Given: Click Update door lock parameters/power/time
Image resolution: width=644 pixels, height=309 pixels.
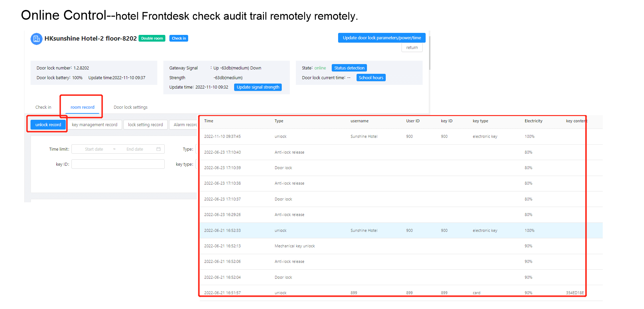Looking at the screenshot, I should click(381, 38).
